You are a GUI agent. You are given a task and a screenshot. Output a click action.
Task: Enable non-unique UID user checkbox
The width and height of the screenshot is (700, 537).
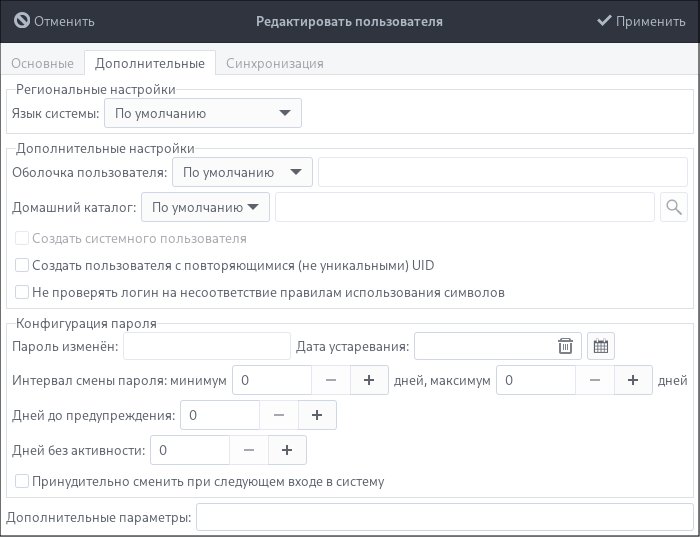(22, 265)
